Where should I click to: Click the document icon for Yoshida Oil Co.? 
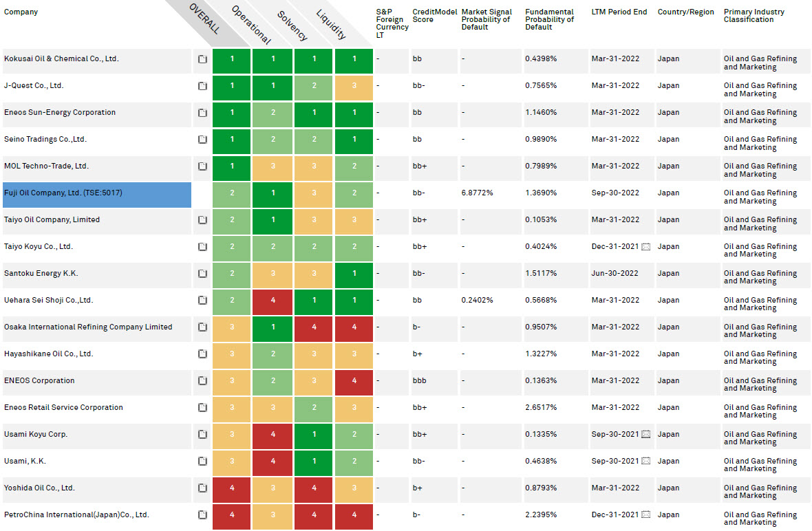(x=202, y=488)
